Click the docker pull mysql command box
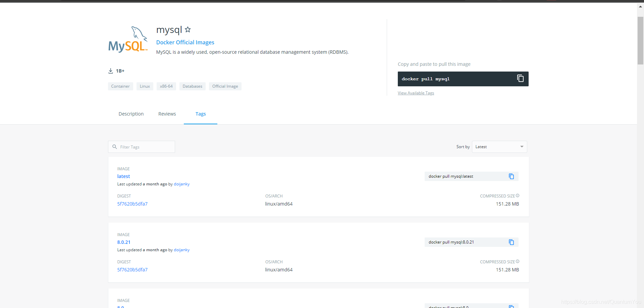Image resolution: width=644 pixels, height=308 pixels. tap(463, 79)
